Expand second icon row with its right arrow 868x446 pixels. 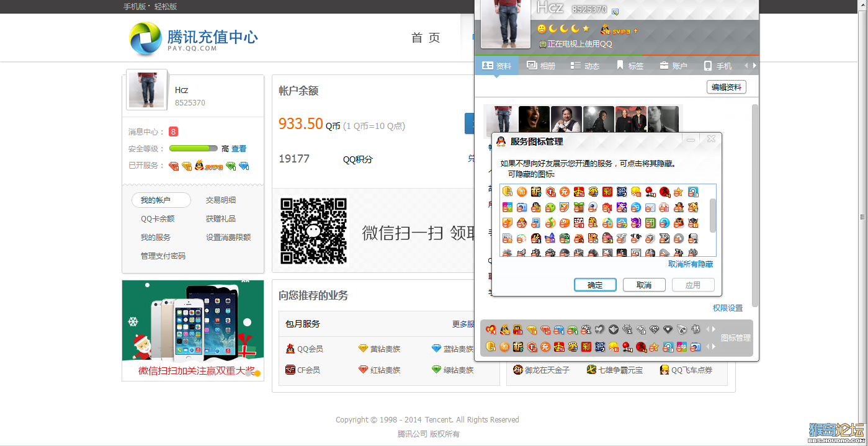pyautogui.click(x=714, y=347)
